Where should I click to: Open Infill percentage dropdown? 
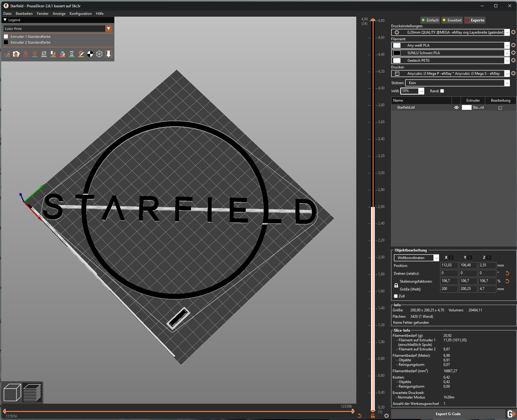coord(421,91)
